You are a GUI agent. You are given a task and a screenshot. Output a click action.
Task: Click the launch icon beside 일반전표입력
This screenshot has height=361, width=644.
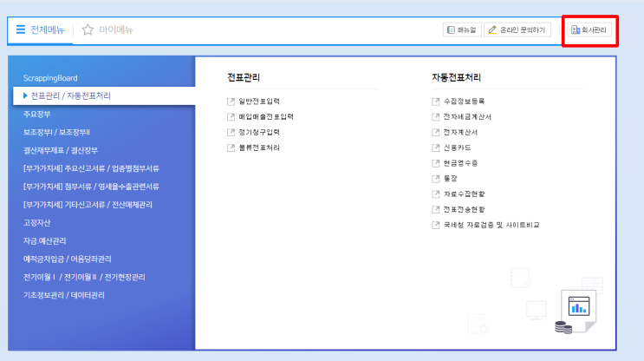point(231,102)
